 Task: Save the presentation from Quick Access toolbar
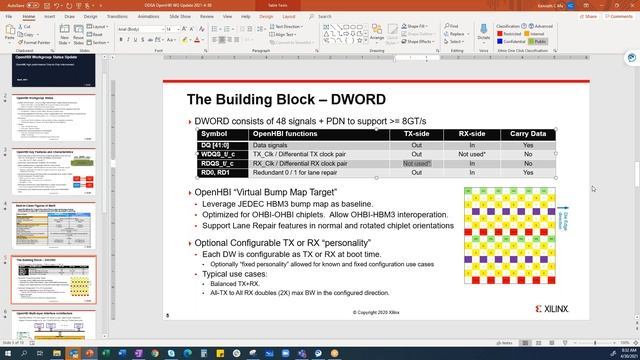coord(47,6)
